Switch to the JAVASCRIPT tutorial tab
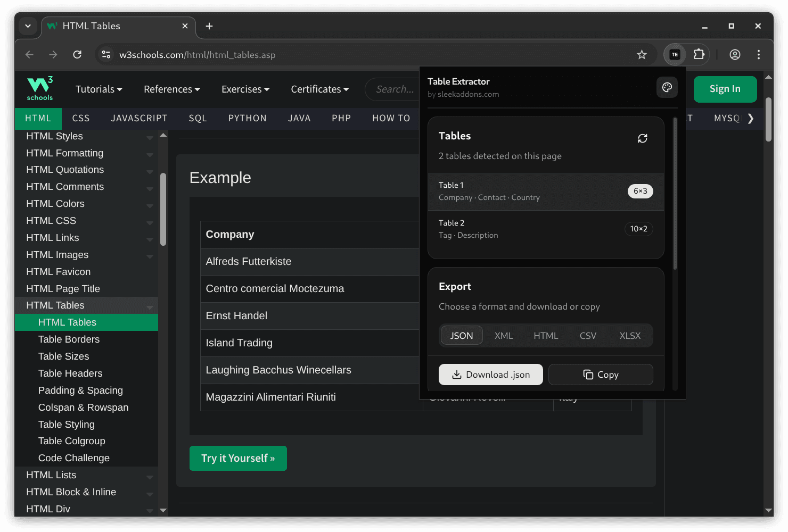The image size is (788, 532). pyautogui.click(x=139, y=118)
